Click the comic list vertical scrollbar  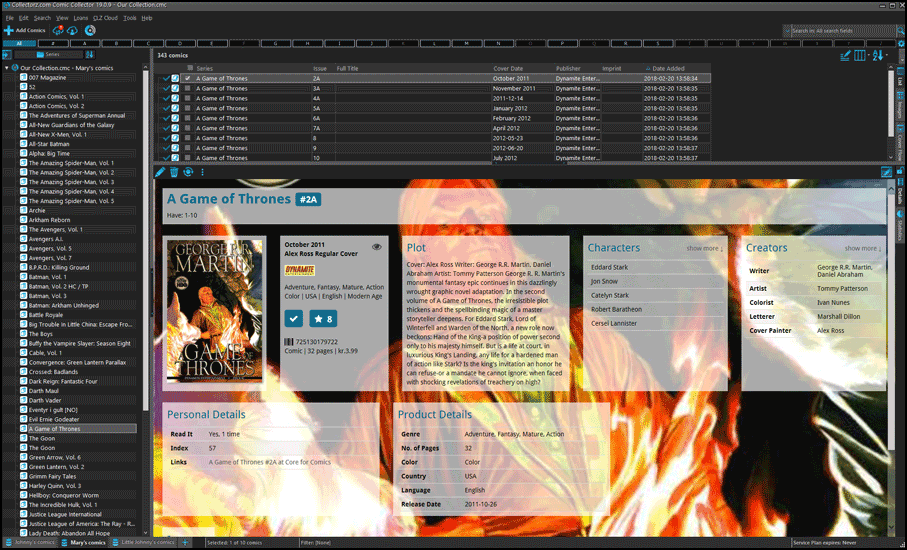click(x=891, y=103)
